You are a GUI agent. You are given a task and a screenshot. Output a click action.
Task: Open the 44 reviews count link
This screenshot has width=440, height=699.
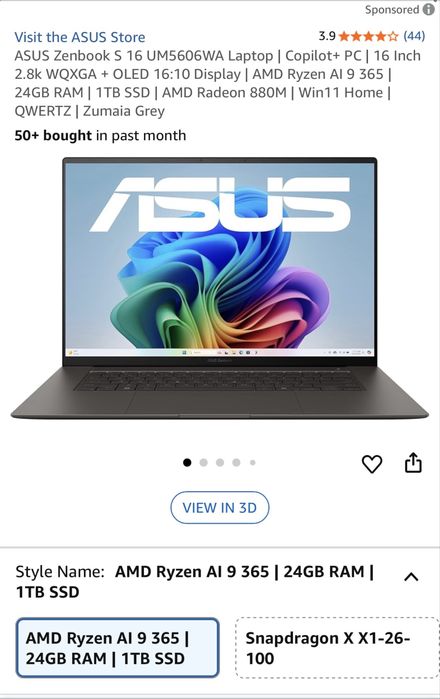414,36
